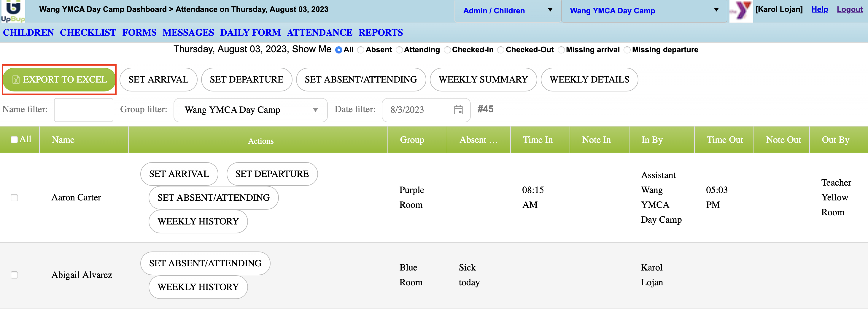Click the 08:15 AM time in cell
Viewport: 868px width, 310px height.
533,198
